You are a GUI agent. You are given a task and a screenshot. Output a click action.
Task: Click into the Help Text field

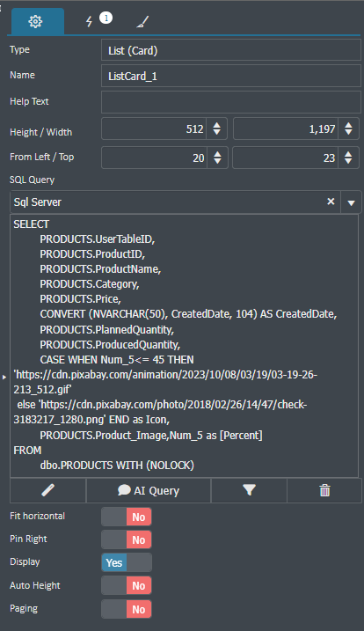[x=231, y=102]
